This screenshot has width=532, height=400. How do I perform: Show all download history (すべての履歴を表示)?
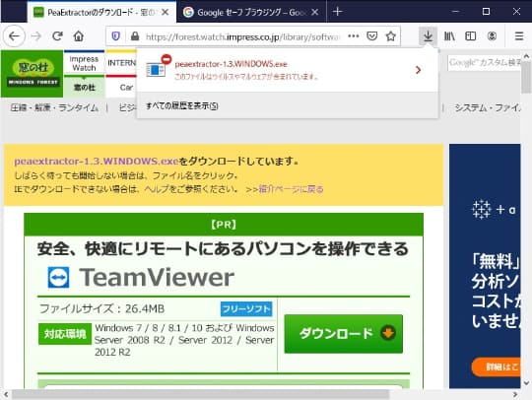pos(182,106)
